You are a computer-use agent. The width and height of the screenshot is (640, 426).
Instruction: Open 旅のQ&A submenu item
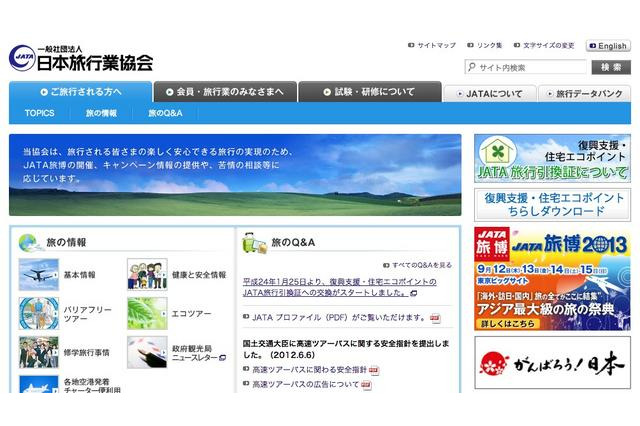click(x=165, y=113)
